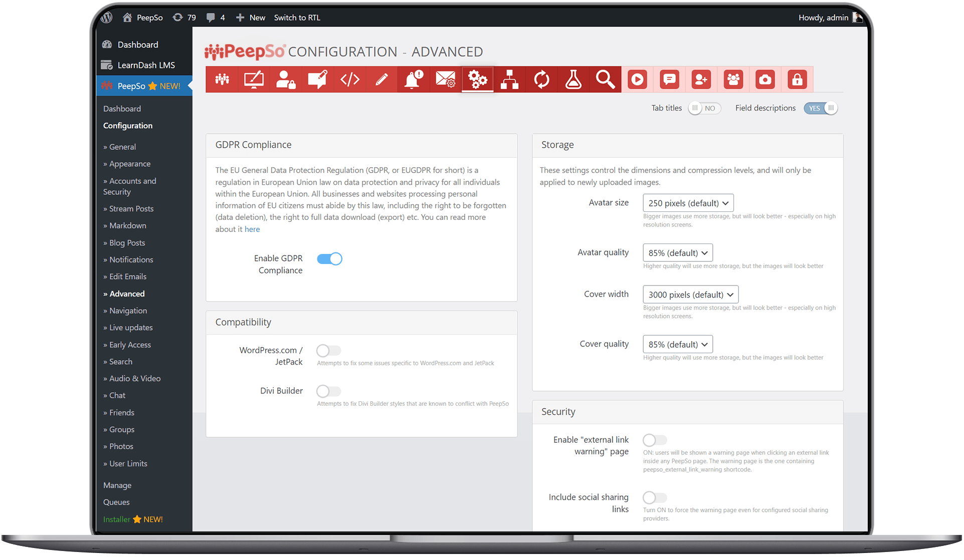
Task: Open Stream Posts tab with note-pencil icon
Action: [318, 80]
